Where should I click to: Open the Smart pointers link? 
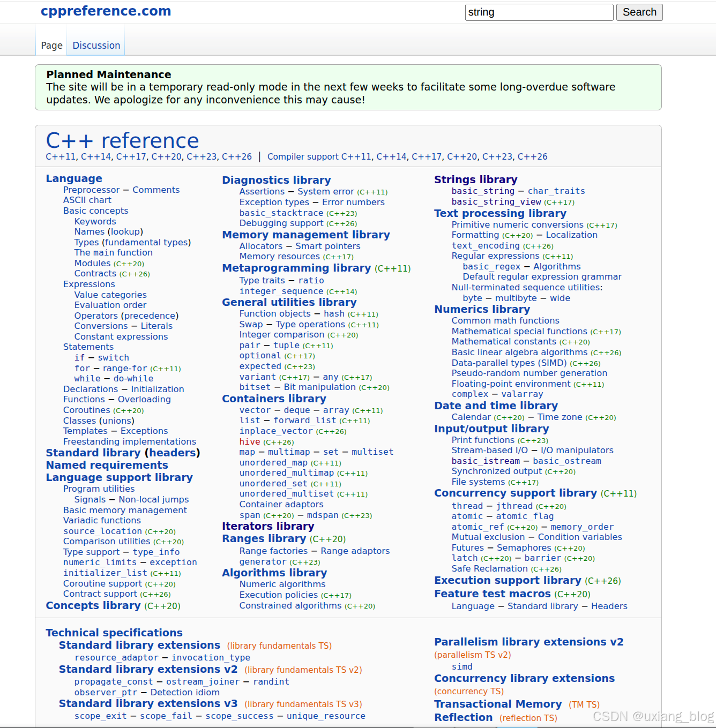tap(328, 246)
